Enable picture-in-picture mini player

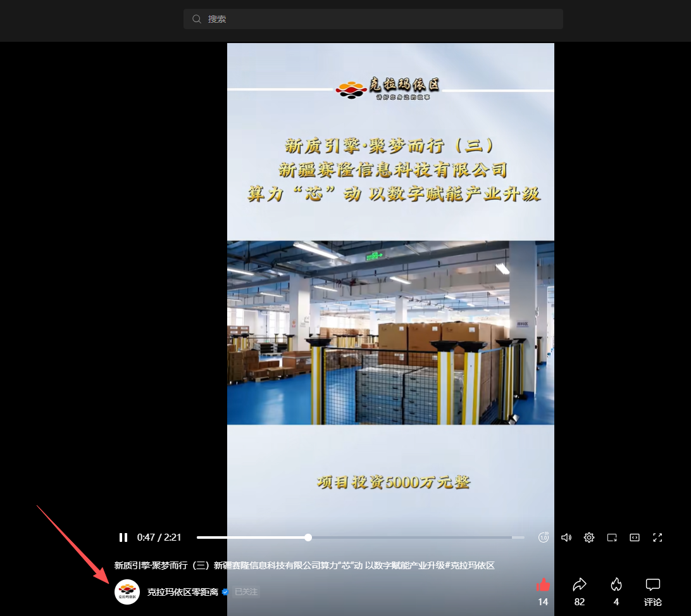[x=612, y=537]
